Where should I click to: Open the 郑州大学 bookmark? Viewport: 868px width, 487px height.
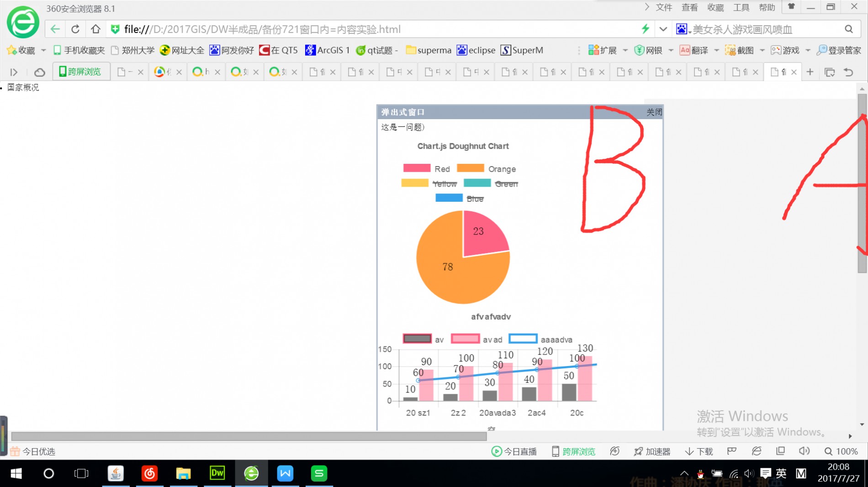pos(133,50)
